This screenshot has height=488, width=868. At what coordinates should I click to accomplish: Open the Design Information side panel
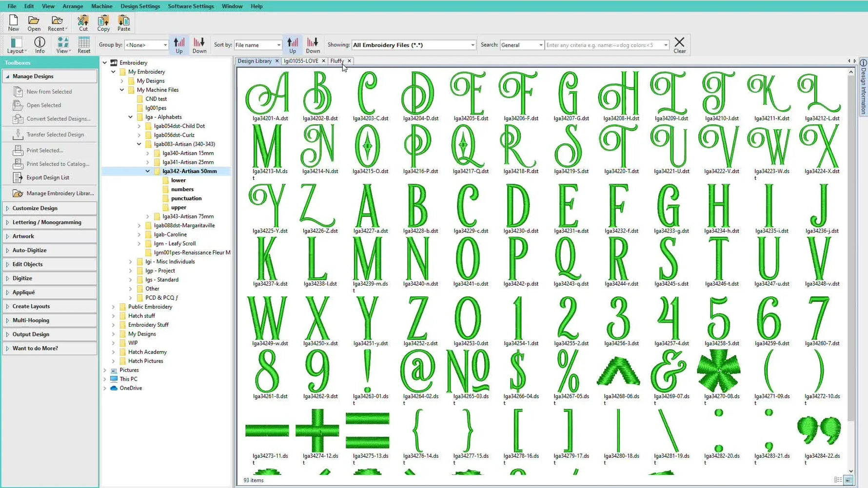[x=863, y=87]
